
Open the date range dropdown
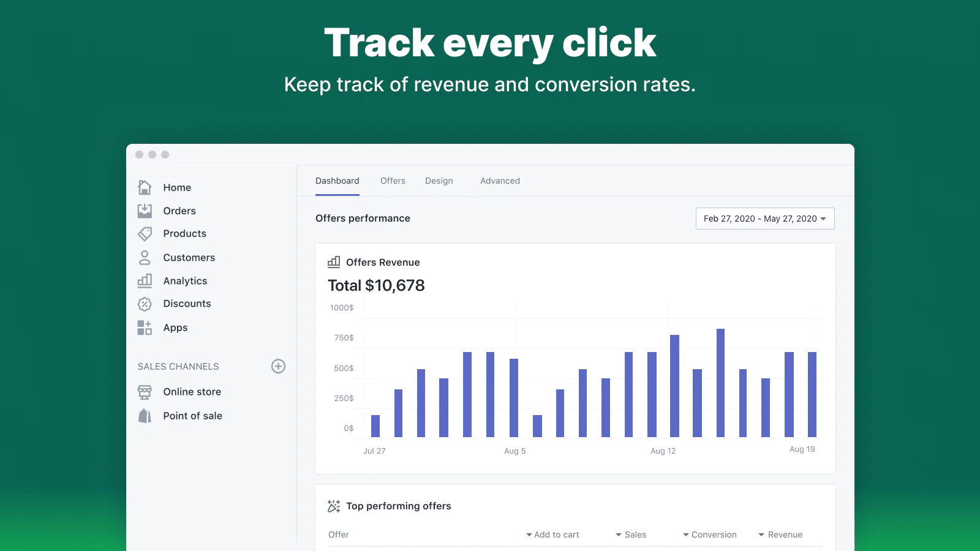pos(764,219)
